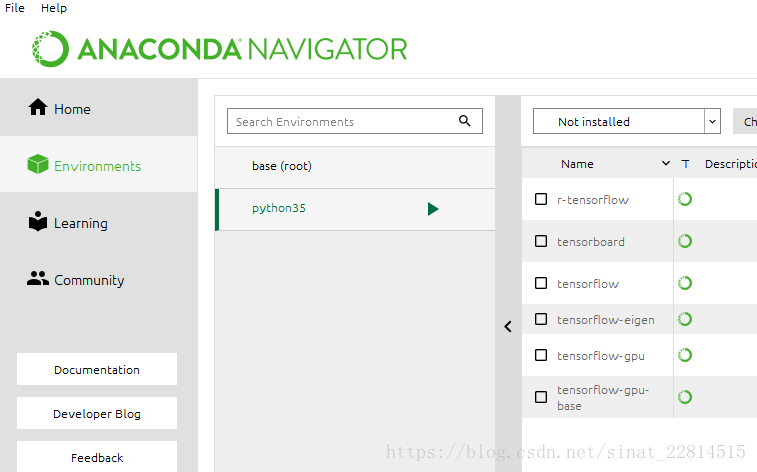
Task: Tick the tensorflow package checkbox
Action: coord(541,283)
